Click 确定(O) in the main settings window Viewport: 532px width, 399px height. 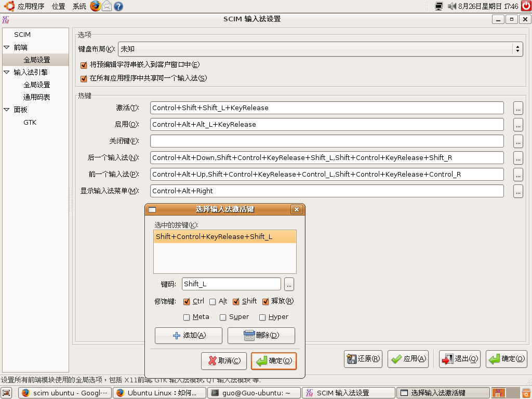click(x=507, y=359)
